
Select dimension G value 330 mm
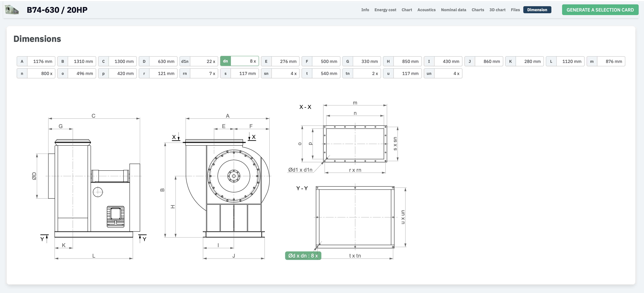(x=362, y=61)
